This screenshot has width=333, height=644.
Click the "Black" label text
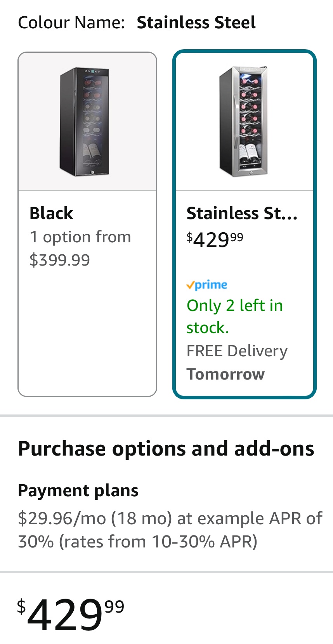click(x=51, y=213)
